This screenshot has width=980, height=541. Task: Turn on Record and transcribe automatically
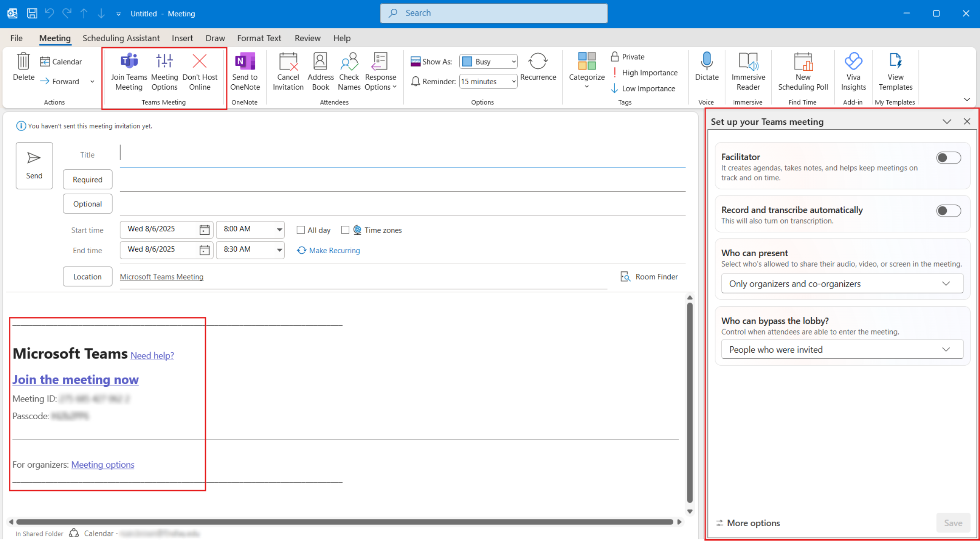click(x=948, y=211)
